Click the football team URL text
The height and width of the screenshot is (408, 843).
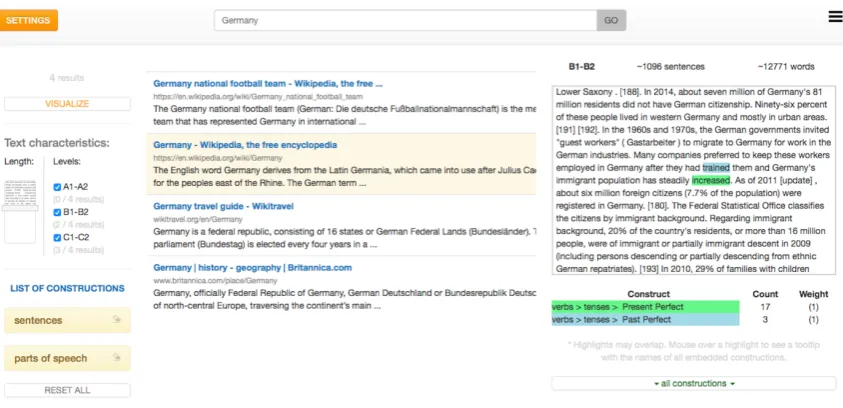click(x=258, y=97)
